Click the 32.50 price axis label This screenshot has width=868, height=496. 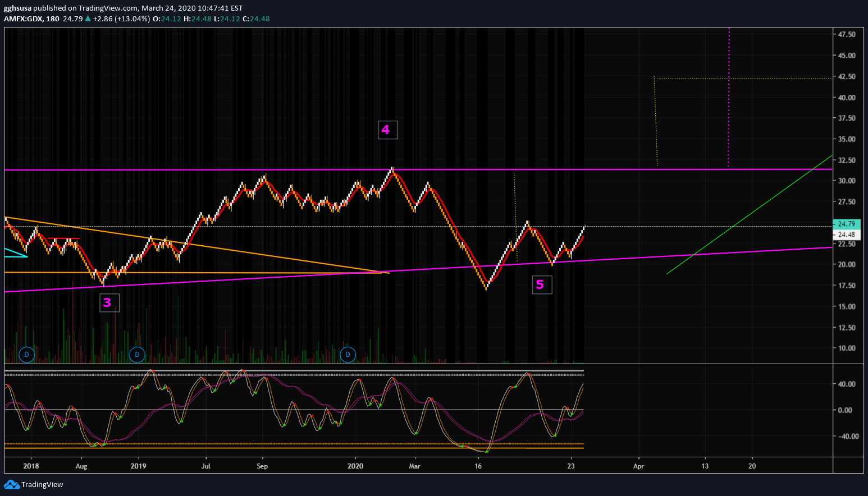[x=847, y=160]
